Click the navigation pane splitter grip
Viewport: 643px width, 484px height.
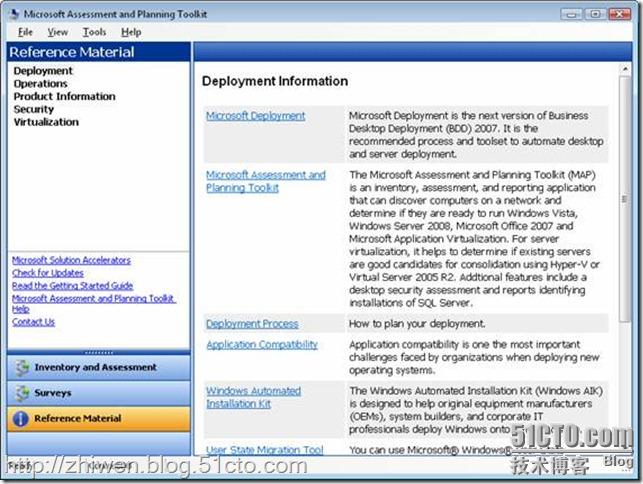98,352
